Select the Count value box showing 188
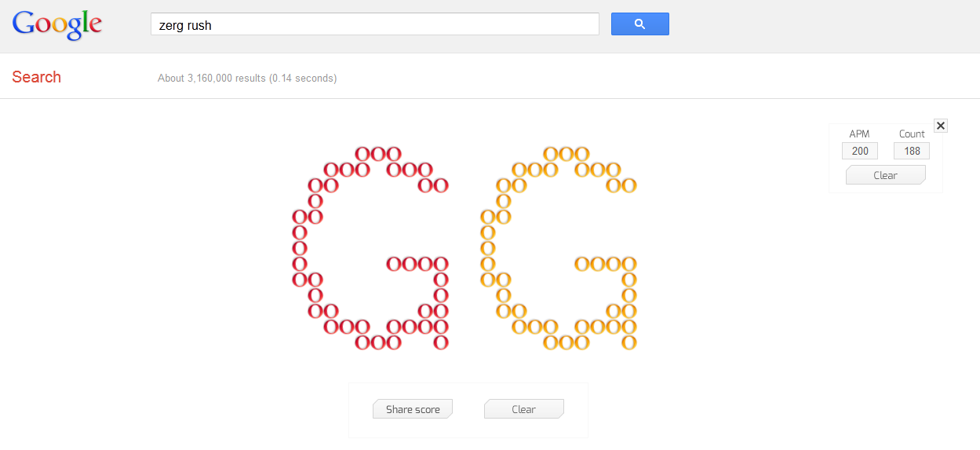Viewport: 980px width, 450px height. click(x=912, y=151)
